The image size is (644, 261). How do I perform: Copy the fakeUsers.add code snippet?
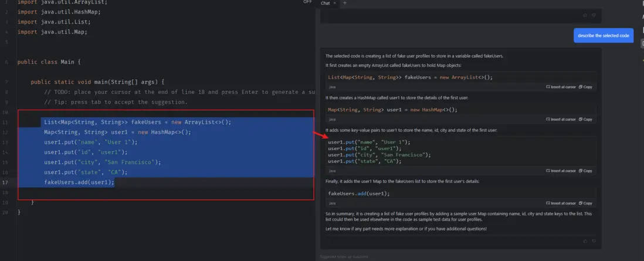point(585,203)
